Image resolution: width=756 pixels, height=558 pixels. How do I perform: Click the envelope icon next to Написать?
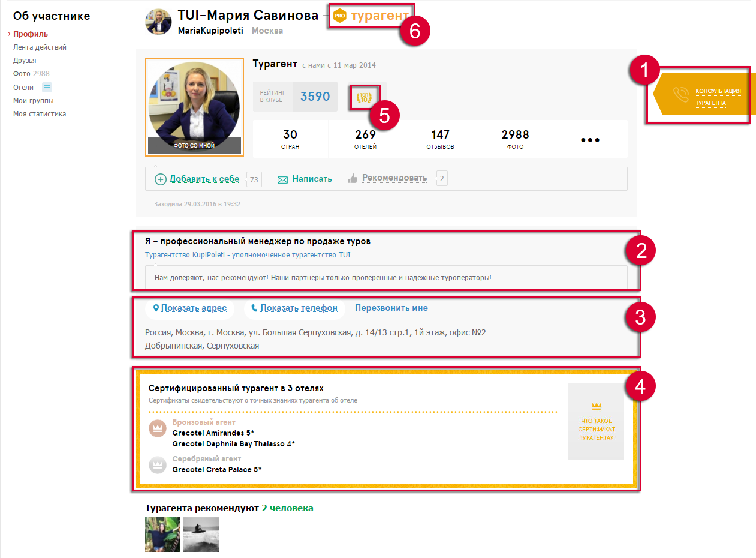click(x=283, y=179)
